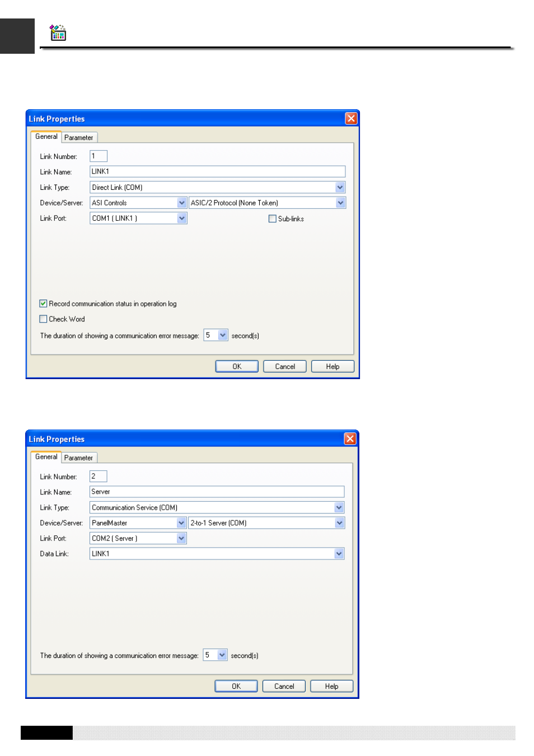Expand ASIC/2 Protocol (None Token) dropdown
The width and height of the screenshot is (534, 756).
pos(341,203)
